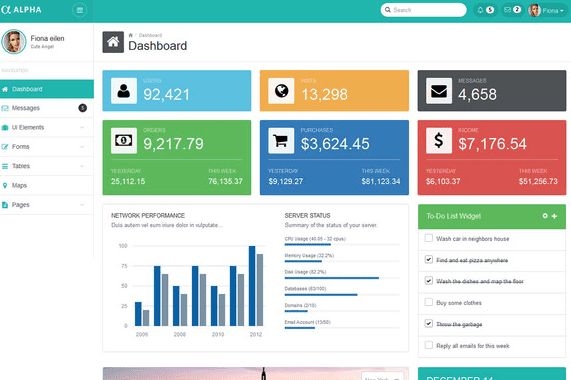571x380 pixels.
Task: Click the Messages envelope icon tile
Action: click(x=439, y=91)
